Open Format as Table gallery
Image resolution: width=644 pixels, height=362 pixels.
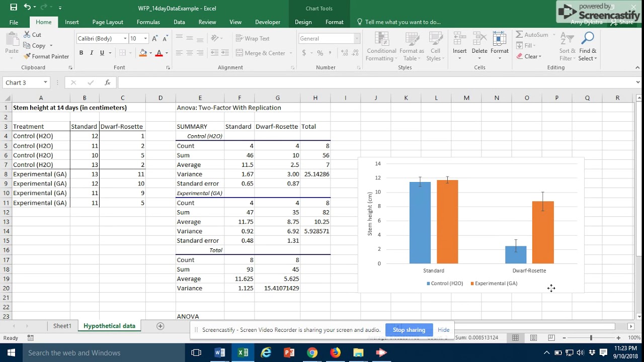[x=412, y=46]
